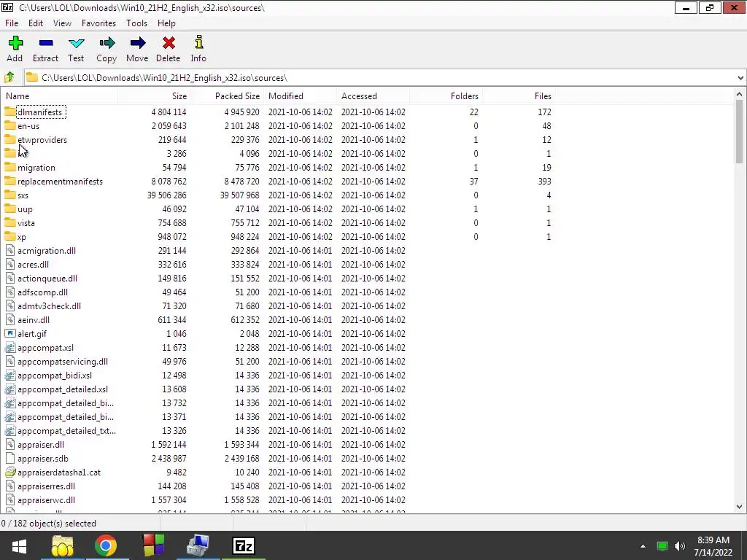Sort by the Name column header
This screenshot has height=560, width=747.
pyautogui.click(x=60, y=96)
